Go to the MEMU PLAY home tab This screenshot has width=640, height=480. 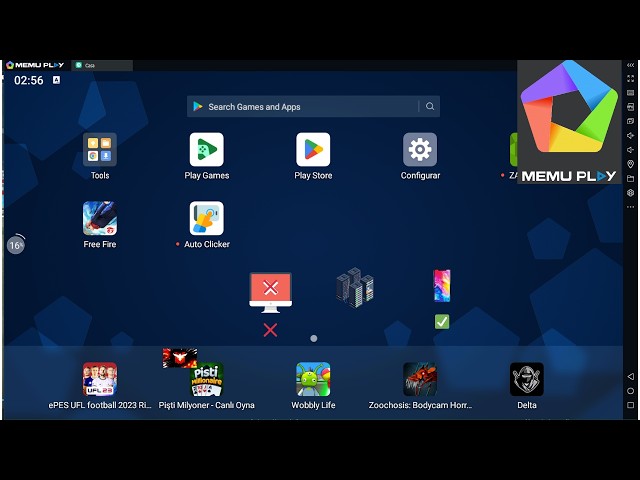tap(35, 65)
